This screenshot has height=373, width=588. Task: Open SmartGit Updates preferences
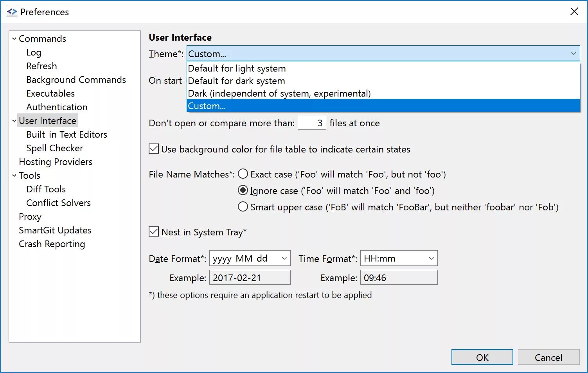click(55, 230)
